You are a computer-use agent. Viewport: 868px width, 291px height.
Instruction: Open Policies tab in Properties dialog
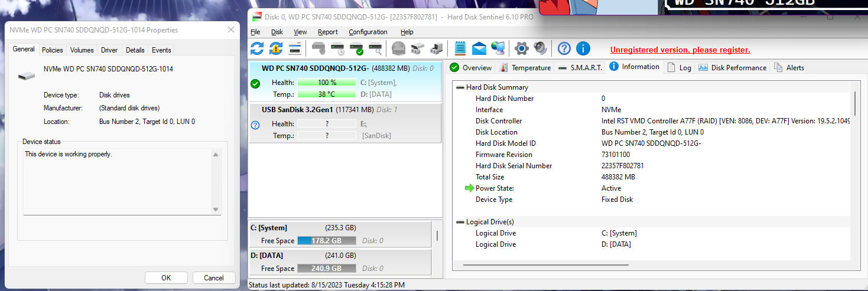coord(53,50)
